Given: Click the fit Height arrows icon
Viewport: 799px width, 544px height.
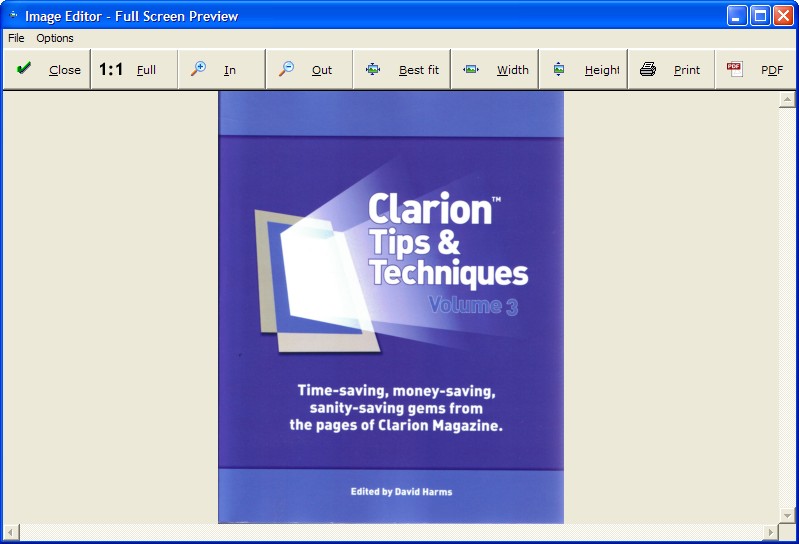Looking at the screenshot, I should [x=558, y=69].
